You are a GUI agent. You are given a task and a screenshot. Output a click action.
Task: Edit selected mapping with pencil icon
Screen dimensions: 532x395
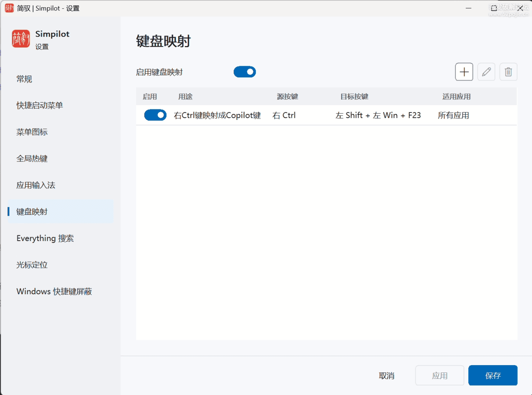click(x=486, y=72)
